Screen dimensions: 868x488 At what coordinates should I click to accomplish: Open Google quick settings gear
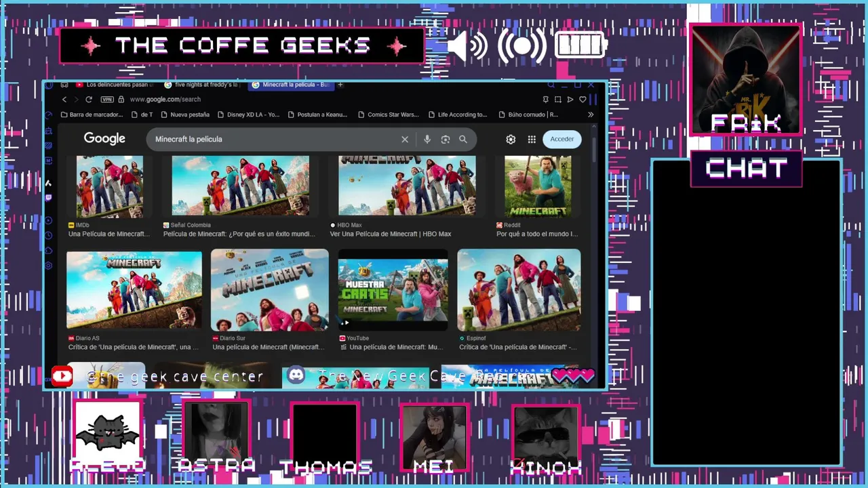click(x=511, y=139)
